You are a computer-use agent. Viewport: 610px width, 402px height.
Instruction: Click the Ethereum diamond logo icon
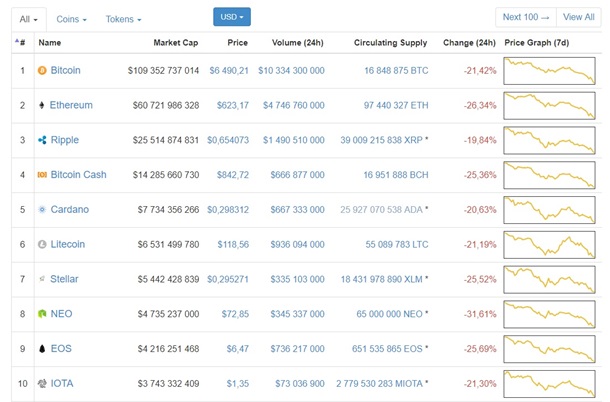(42, 106)
